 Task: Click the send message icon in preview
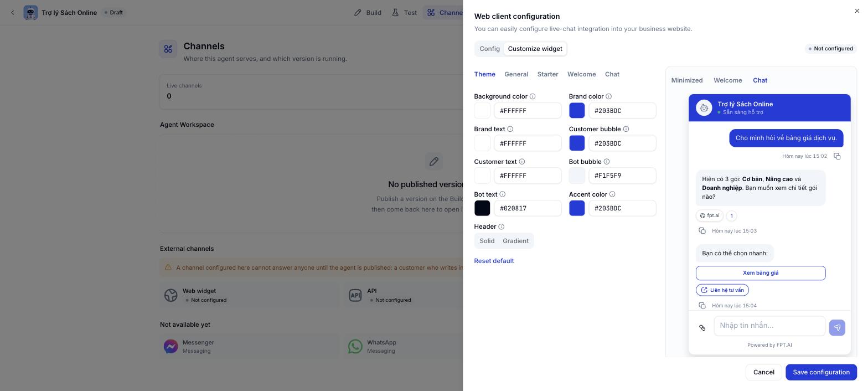click(837, 327)
